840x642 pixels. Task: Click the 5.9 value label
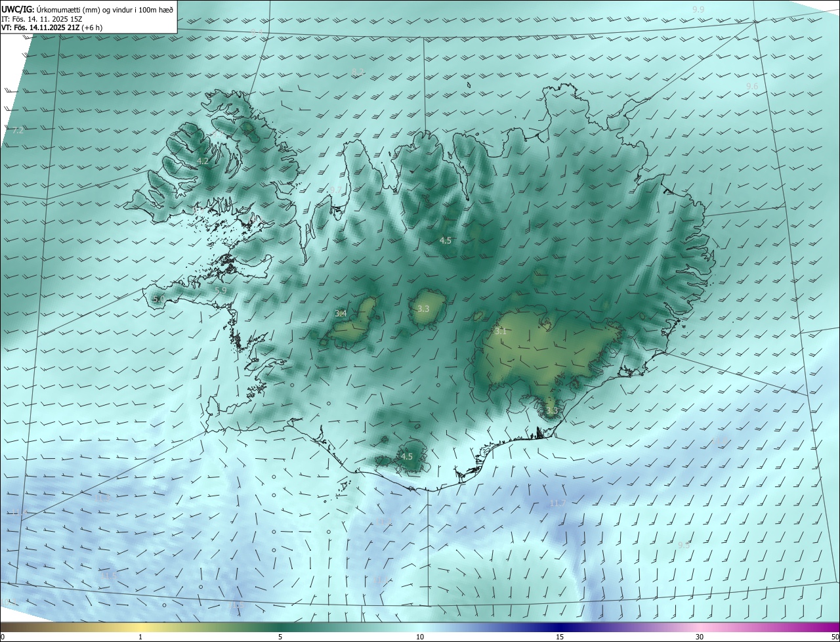pyautogui.click(x=220, y=290)
